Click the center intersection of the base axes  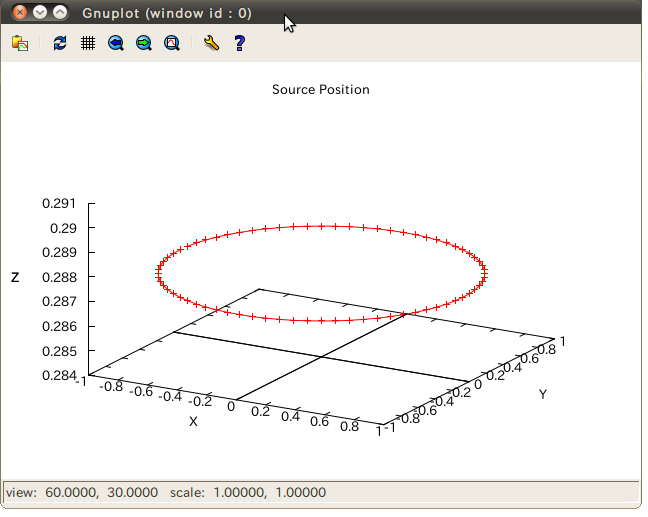coord(321,357)
